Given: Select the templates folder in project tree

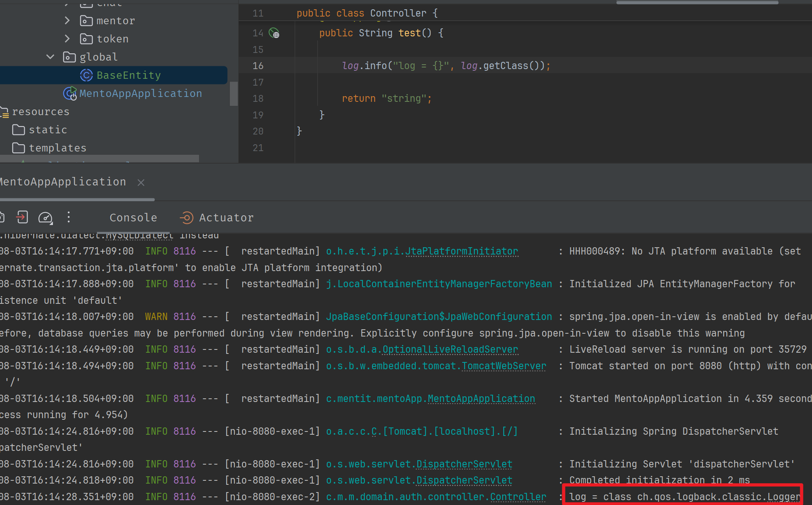Looking at the screenshot, I should coord(57,148).
